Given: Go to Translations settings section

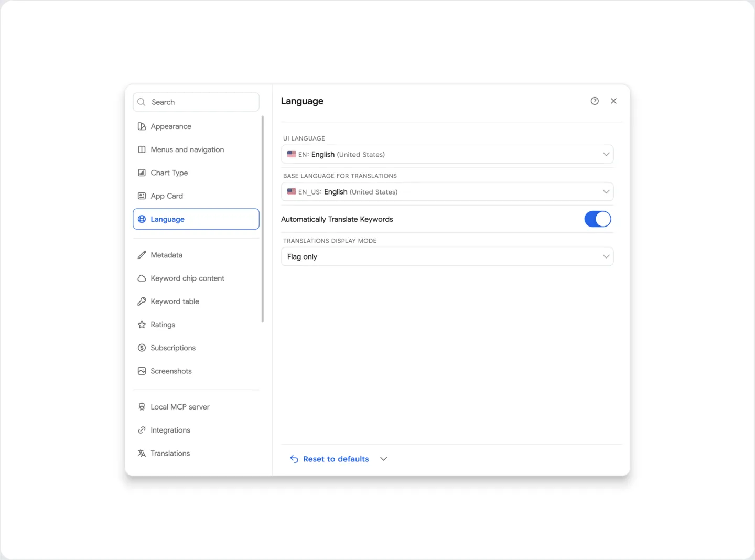Looking at the screenshot, I should [x=196, y=454].
